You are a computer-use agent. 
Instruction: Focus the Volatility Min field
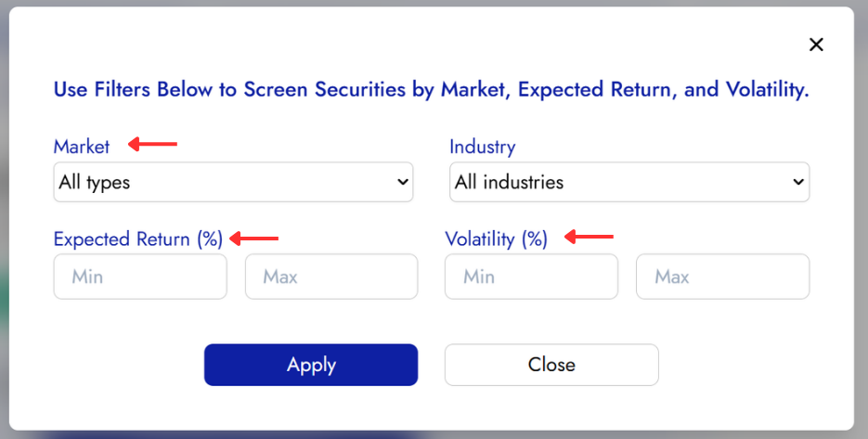click(531, 277)
